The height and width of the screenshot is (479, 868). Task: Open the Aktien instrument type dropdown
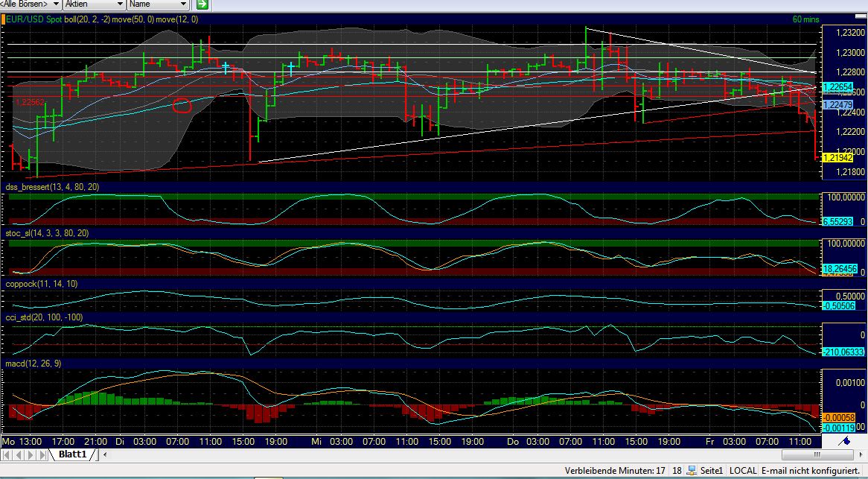coord(94,4)
